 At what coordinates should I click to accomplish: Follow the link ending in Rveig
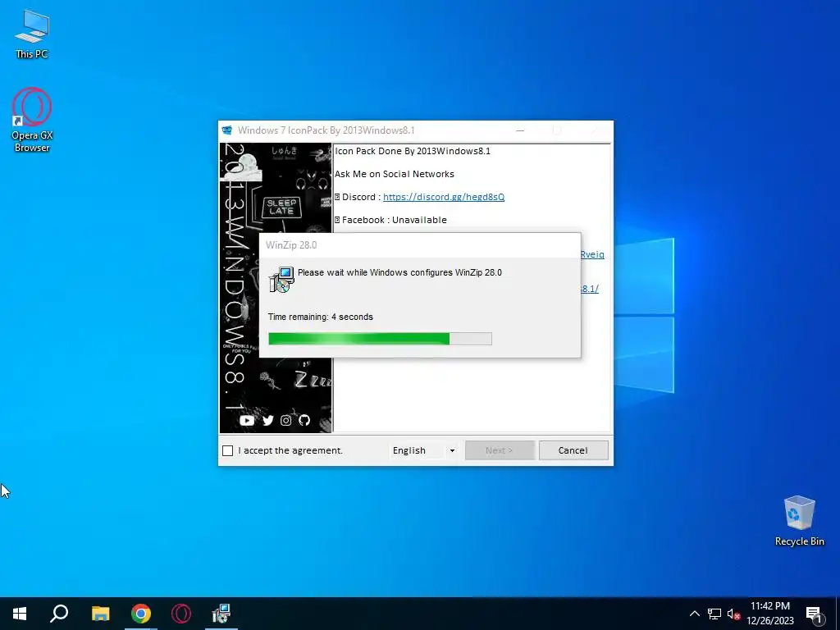point(592,254)
